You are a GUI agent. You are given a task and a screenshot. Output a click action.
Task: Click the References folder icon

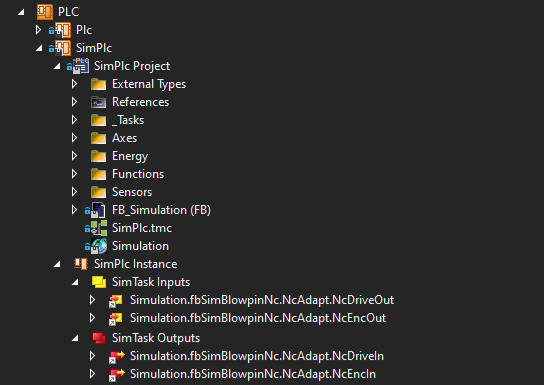click(99, 102)
